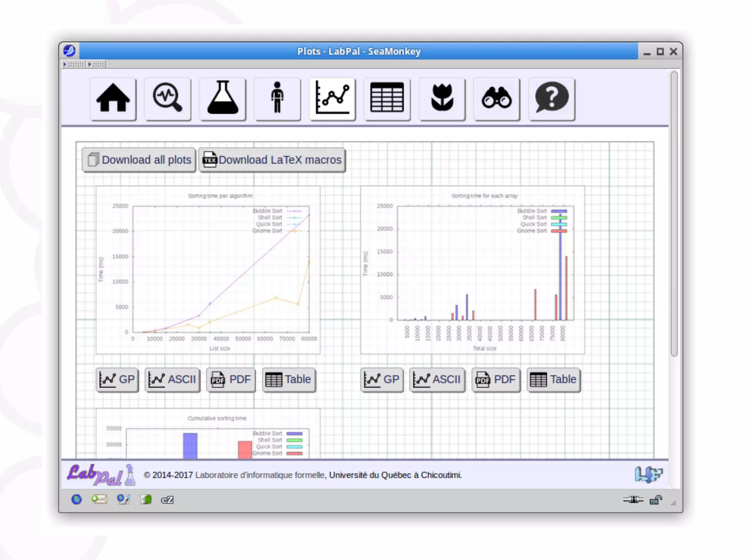Select the Plots line-chart icon

pyautogui.click(x=332, y=98)
